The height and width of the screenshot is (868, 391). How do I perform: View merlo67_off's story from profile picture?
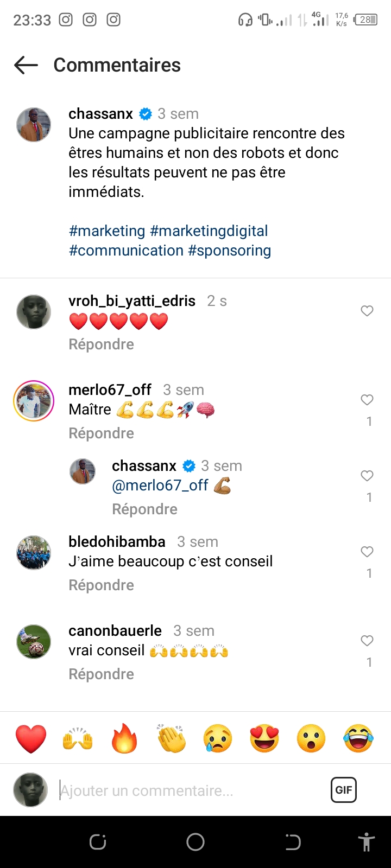coord(34,401)
